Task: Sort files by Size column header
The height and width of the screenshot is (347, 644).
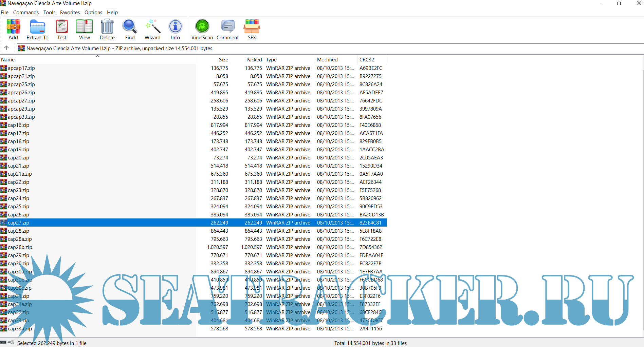Action: tap(223, 59)
